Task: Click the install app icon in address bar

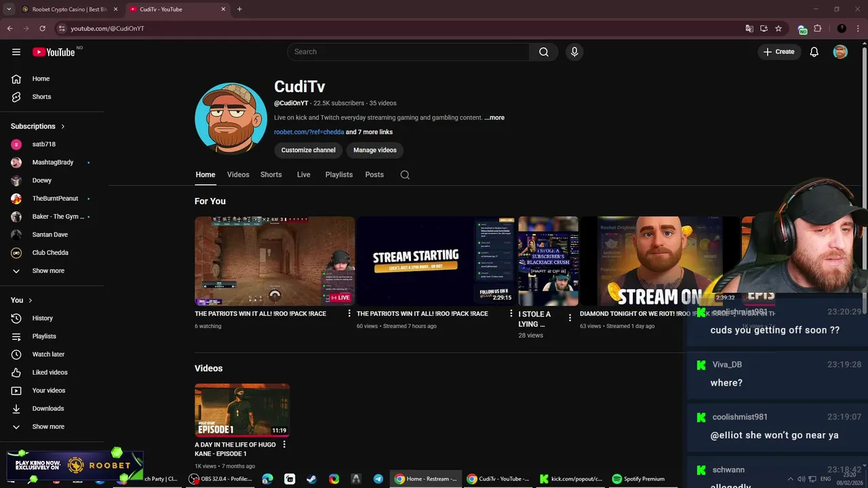Action: coord(764,28)
